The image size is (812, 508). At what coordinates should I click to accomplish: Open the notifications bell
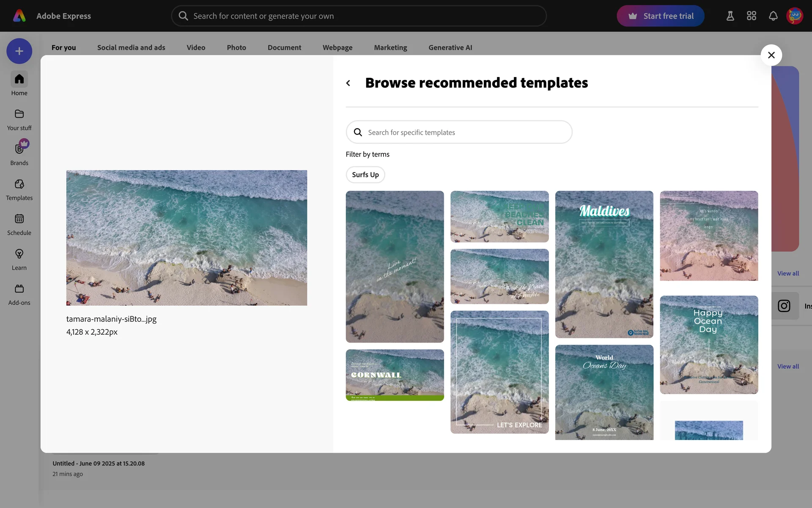pyautogui.click(x=773, y=16)
